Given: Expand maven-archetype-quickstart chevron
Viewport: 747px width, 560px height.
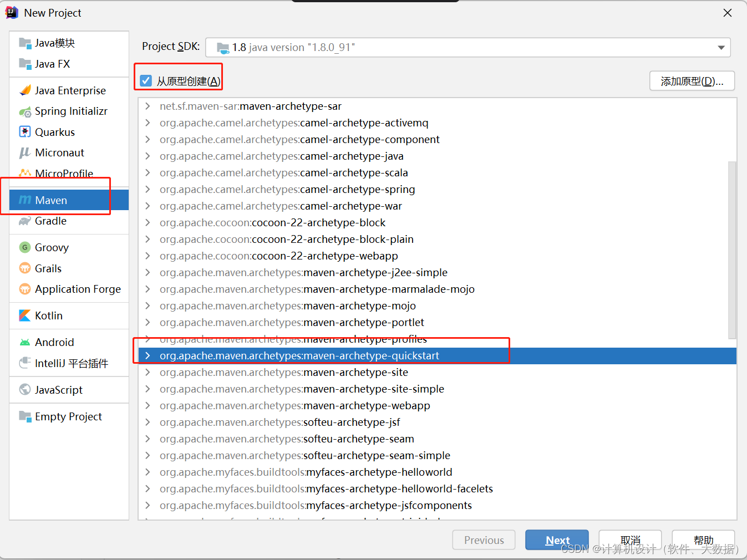Looking at the screenshot, I should point(148,355).
